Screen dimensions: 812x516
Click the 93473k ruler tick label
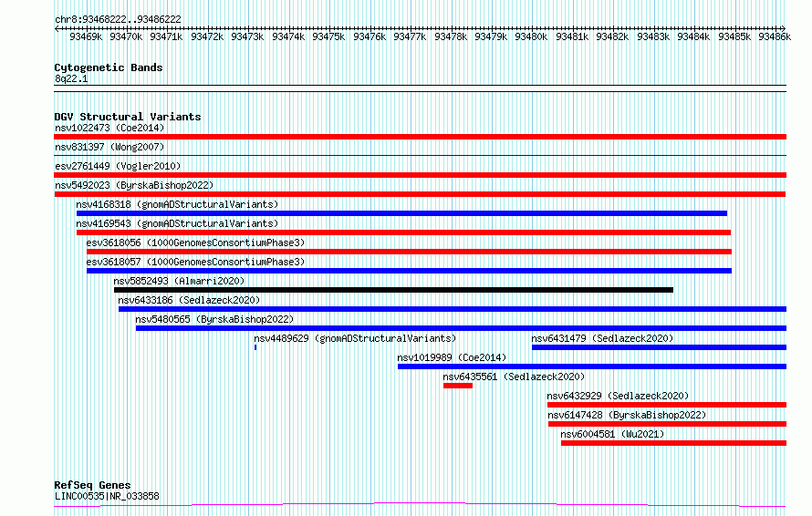247,36
